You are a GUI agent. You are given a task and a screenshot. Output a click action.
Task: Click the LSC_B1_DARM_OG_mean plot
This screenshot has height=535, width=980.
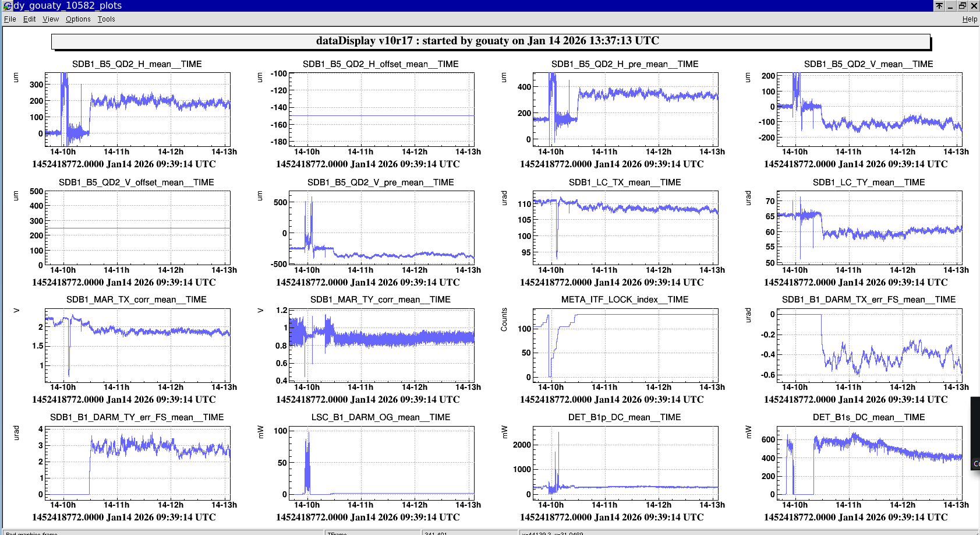(381, 463)
